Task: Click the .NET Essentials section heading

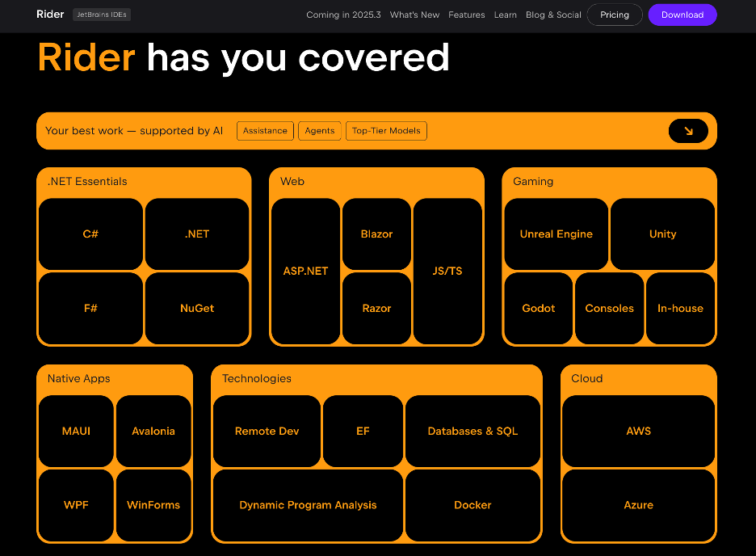Action: [x=87, y=181]
